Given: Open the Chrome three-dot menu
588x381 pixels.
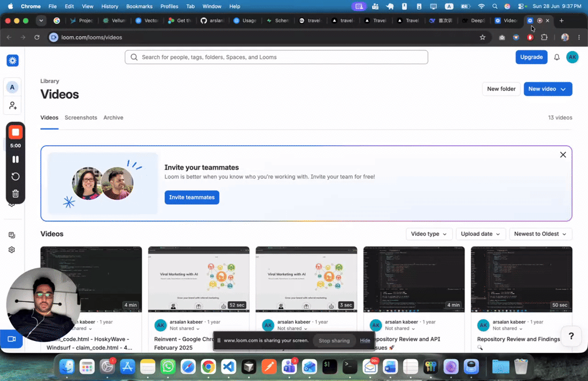Looking at the screenshot, I should click(579, 37).
